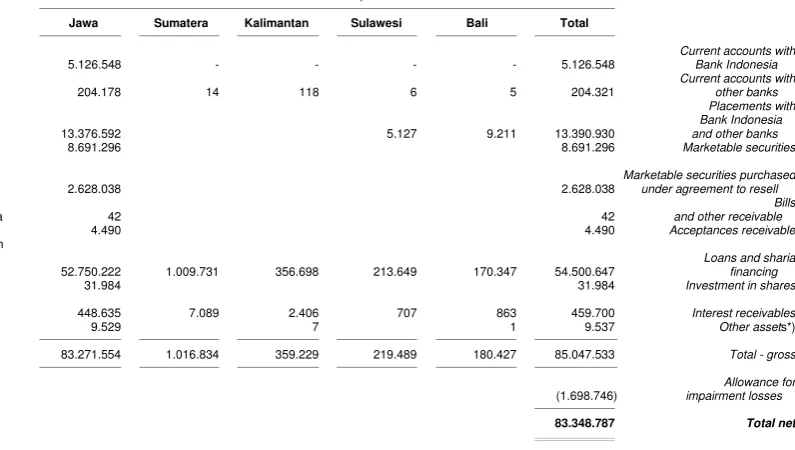Viewport: 795px width, 450px height.
Task: Click the Total column header
Action: [574, 23]
